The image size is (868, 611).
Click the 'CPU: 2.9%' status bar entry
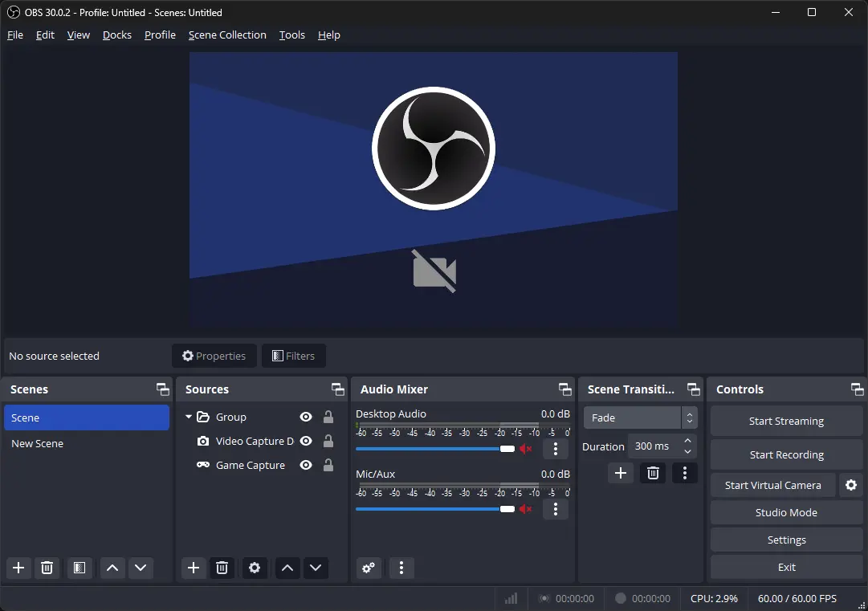(x=714, y=599)
